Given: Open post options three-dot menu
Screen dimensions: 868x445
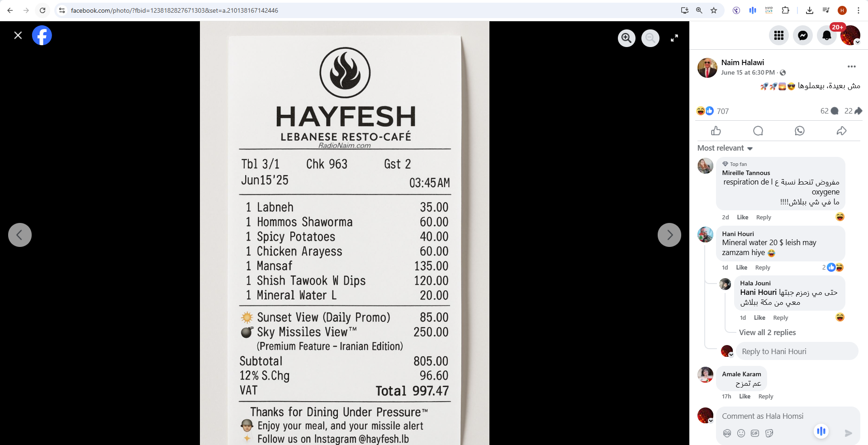Looking at the screenshot, I should [851, 66].
